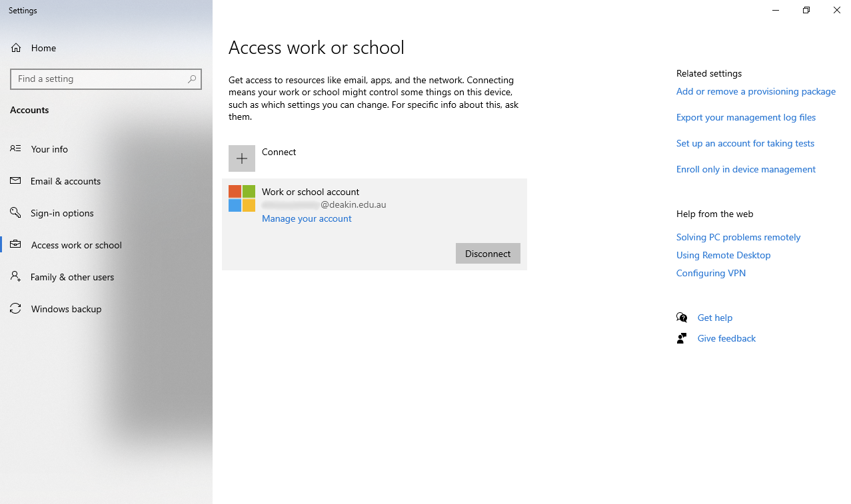
Task: Click inside the Find a setting search box
Action: [x=106, y=79]
